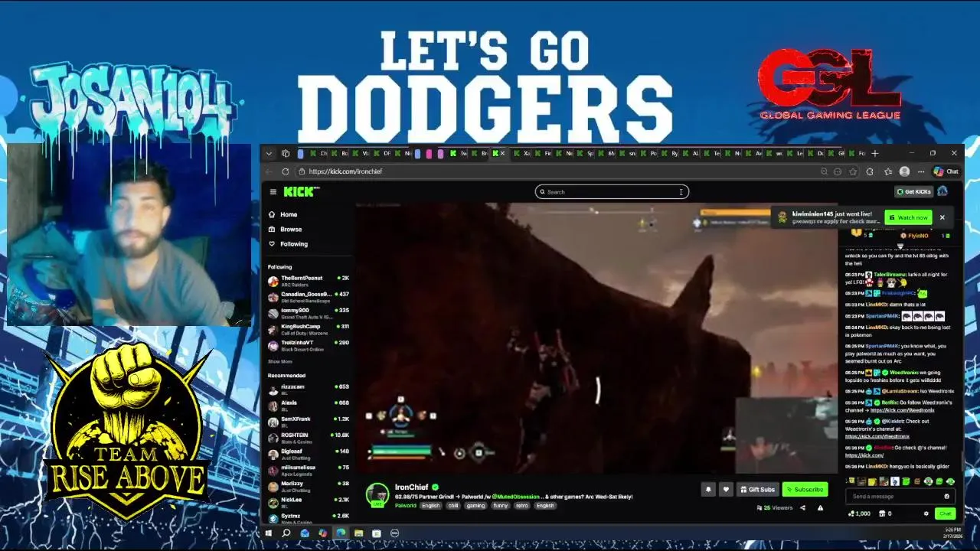Expand Show More under Following list

coord(280,361)
